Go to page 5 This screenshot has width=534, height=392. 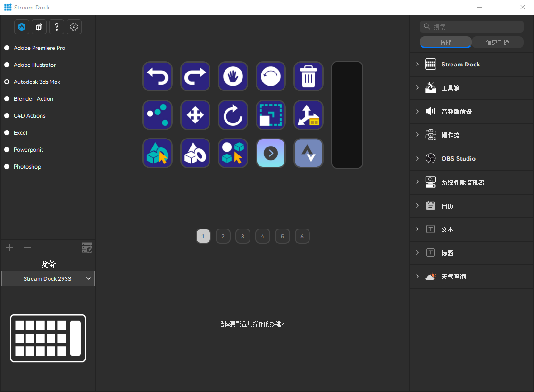point(282,236)
